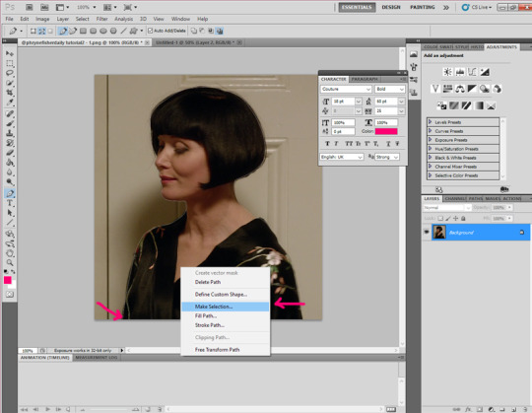
Task: Add a Black & White adjustment
Action: [x=472, y=89]
